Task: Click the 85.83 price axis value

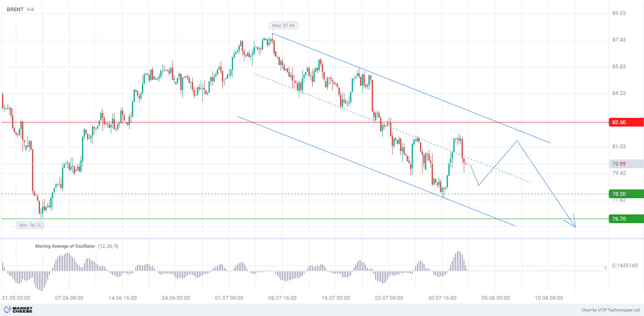Action: point(619,67)
